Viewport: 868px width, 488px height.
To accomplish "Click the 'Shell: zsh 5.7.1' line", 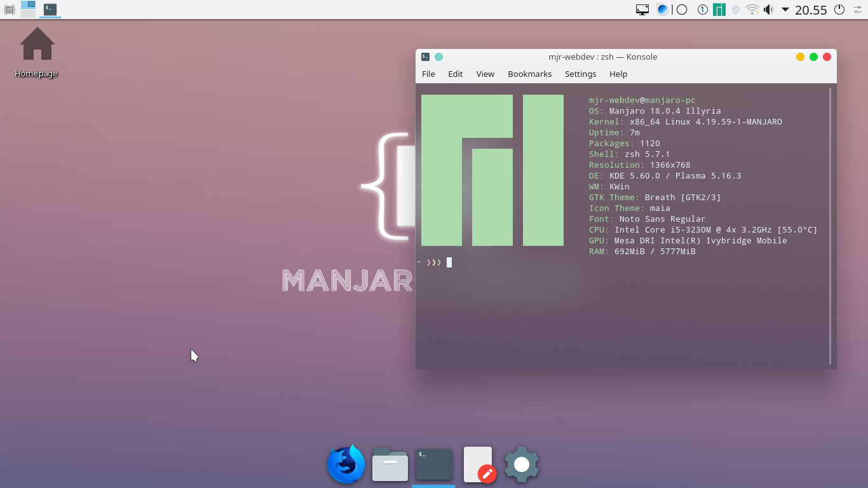I will 630,154.
